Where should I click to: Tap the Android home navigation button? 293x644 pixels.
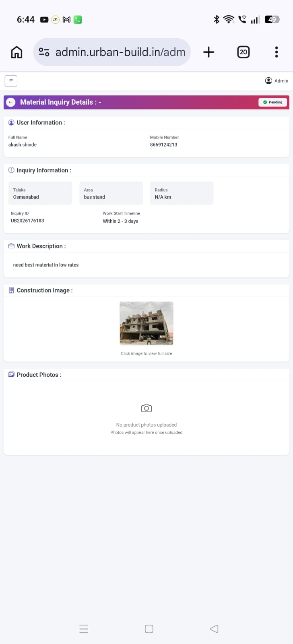149,629
